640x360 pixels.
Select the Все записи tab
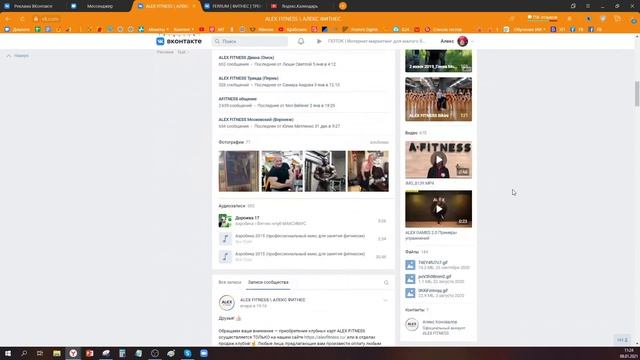230,282
